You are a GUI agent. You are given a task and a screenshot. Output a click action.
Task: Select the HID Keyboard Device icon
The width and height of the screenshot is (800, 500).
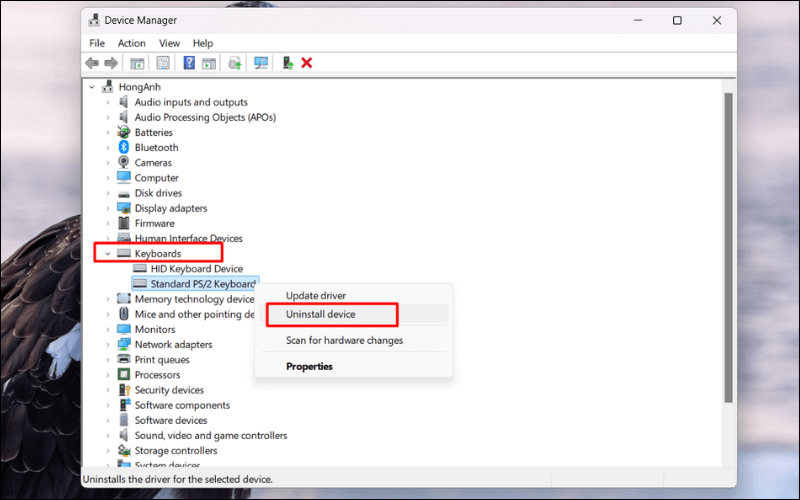[x=140, y=268]
